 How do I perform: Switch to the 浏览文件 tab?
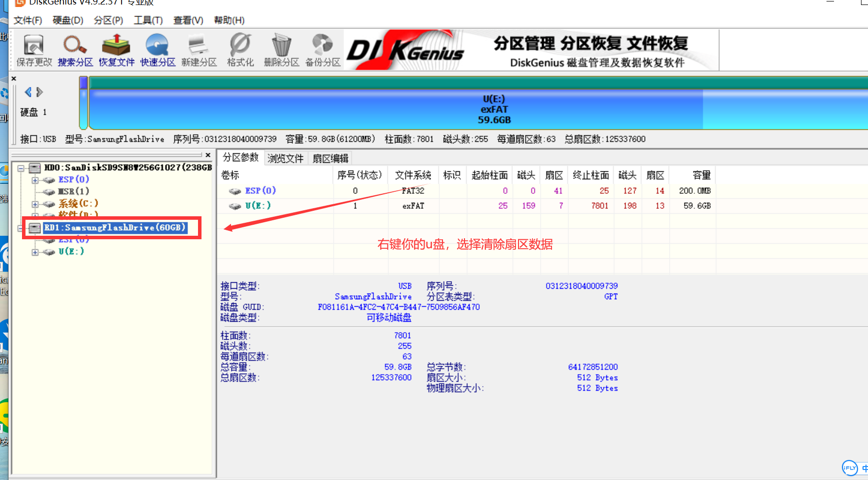(285, 158)
